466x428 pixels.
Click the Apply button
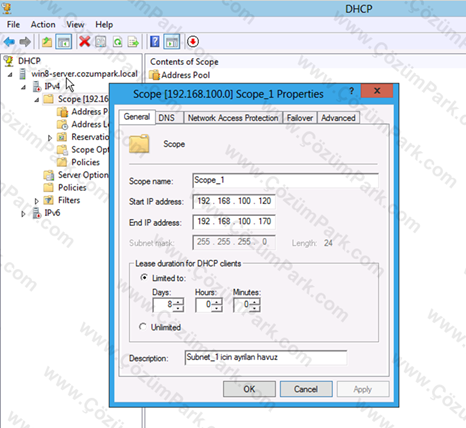pos(363,389)
